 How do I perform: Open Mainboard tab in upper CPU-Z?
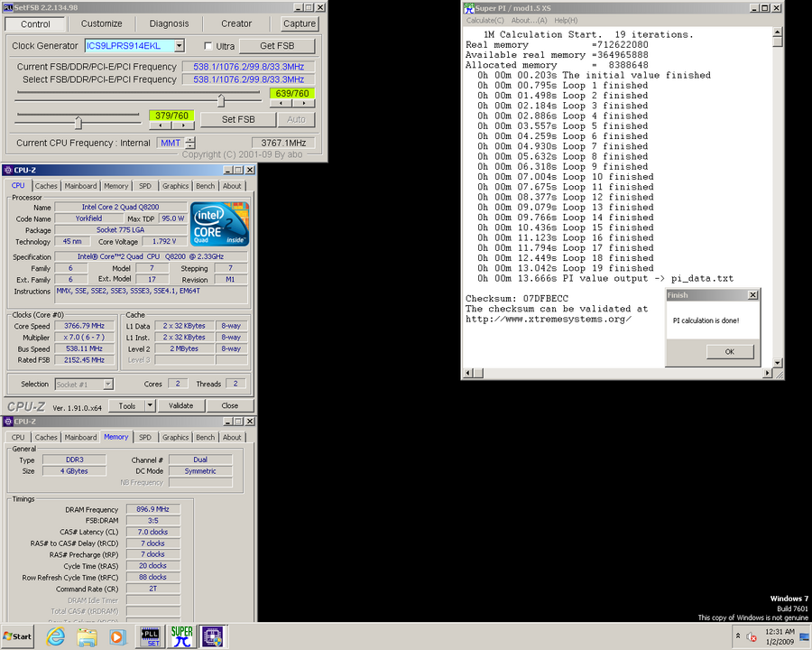tap(80, 186)
